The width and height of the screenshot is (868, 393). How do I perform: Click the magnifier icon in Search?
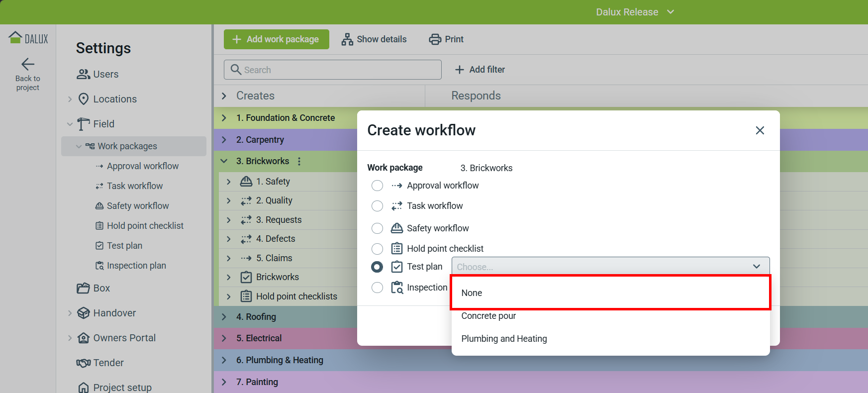click(236, 70)
